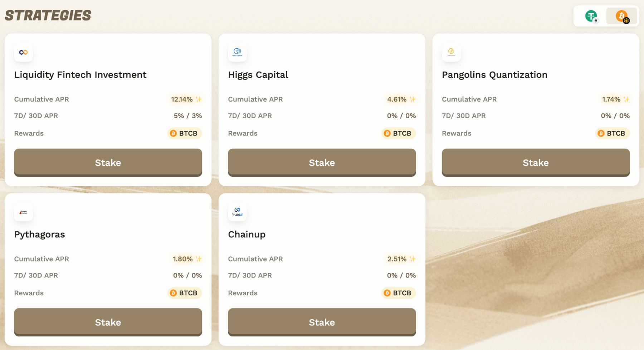Click the Pythagoras logo icon
Image resolution: width=644 pixels, height=350 pixels.
tap(24, 212)
